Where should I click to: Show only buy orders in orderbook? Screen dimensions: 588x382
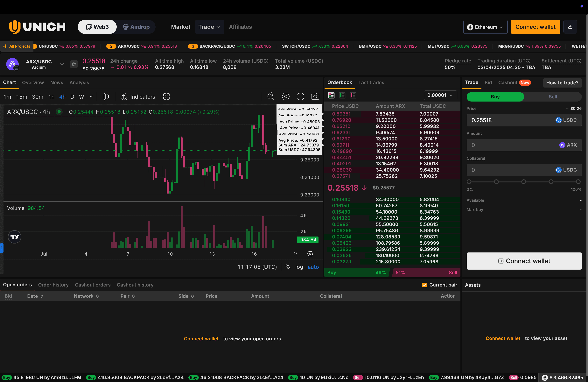(342, 95)
